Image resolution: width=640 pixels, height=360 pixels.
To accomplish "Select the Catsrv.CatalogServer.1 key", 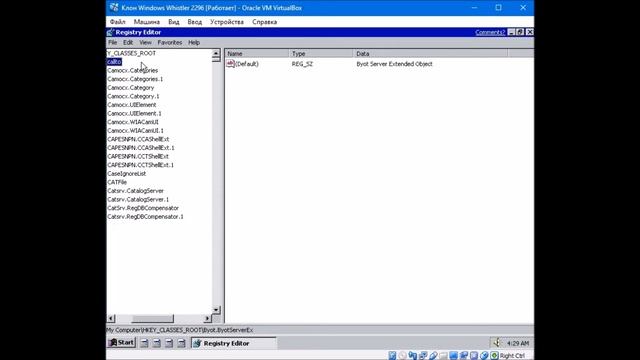I will click(x=138, y=199).
